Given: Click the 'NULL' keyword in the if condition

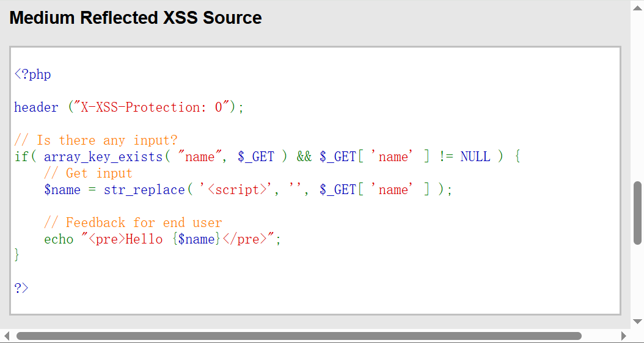Looking at the screenshot, I should click(475, 157).
